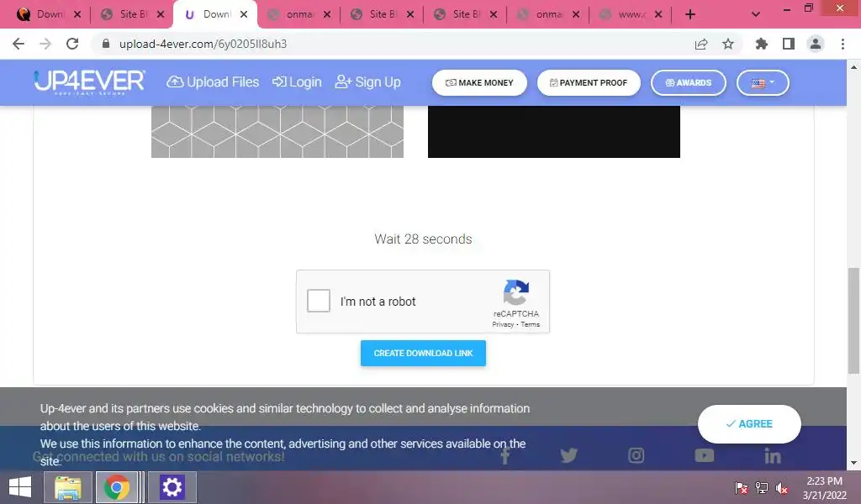The height and width of the screenshot is (504, 861).
Task: Open Twitter social icon in footer
Action: 569,455
